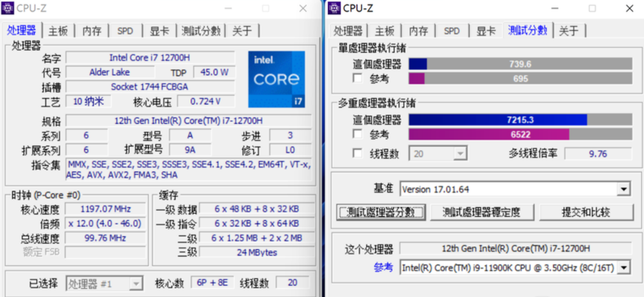Toggle the 线程数 checkbox
644x297 pixels.
(x=357, y=154)
